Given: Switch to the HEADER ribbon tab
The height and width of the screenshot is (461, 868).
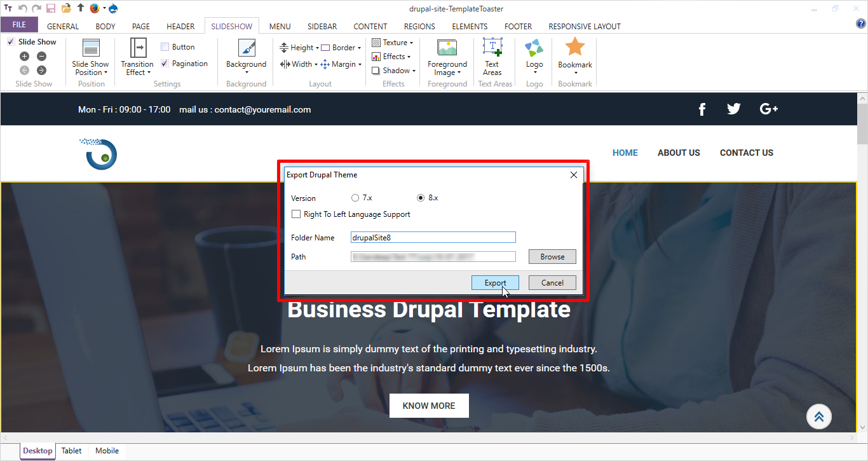Looking at the screenshot, I should pos(180,27).
